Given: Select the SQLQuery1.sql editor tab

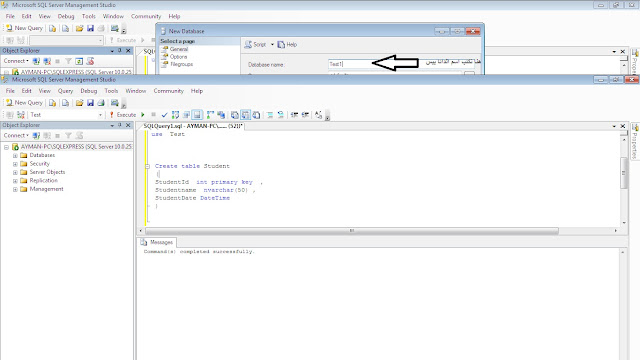Looking at the screenshot, I should (193, 126).
